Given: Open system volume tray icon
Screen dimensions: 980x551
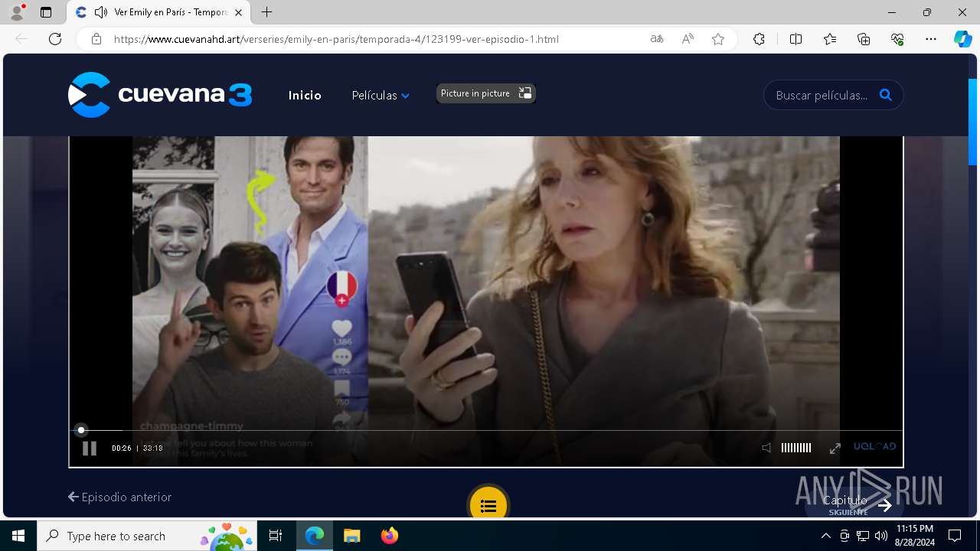Looking at the screenshot, I should (x=880, y=536).
